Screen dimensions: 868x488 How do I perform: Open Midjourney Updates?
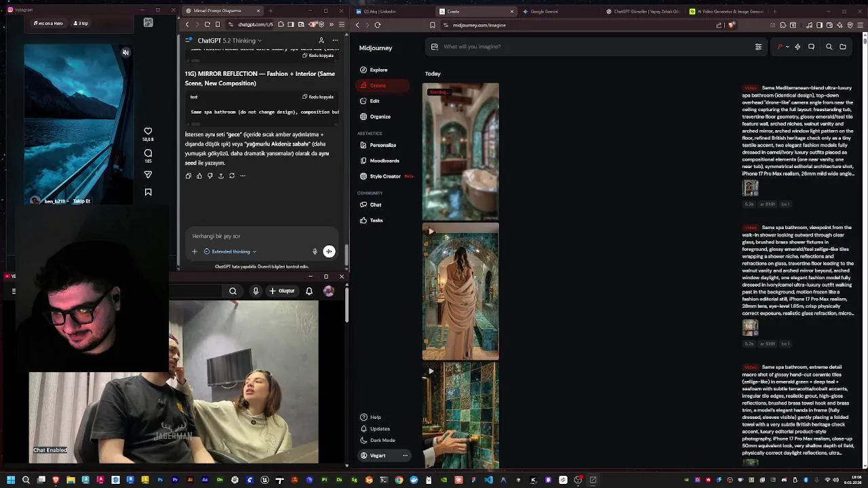tap(375, 428)
